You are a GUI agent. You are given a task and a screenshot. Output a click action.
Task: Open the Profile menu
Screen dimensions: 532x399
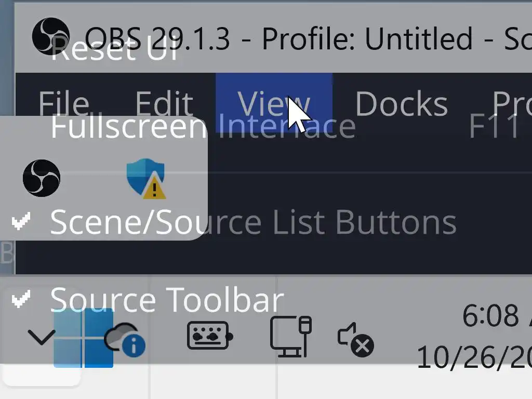[x=512, y=103]
